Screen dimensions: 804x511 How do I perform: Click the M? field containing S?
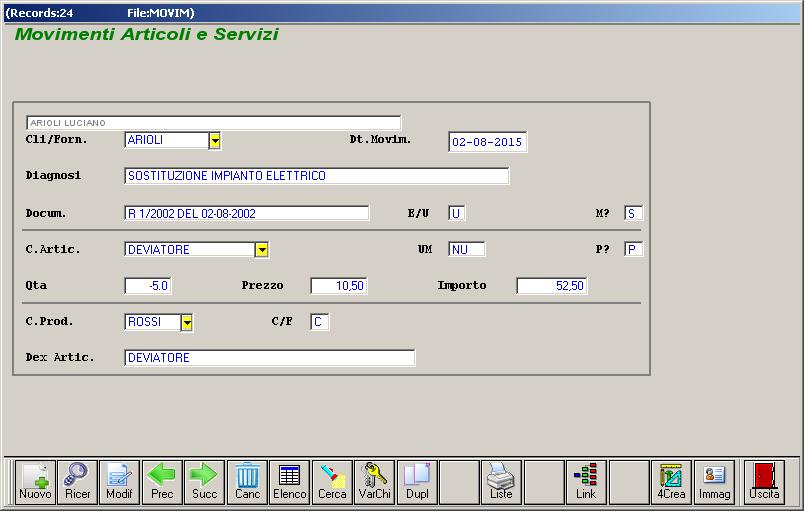click(633, 213)
